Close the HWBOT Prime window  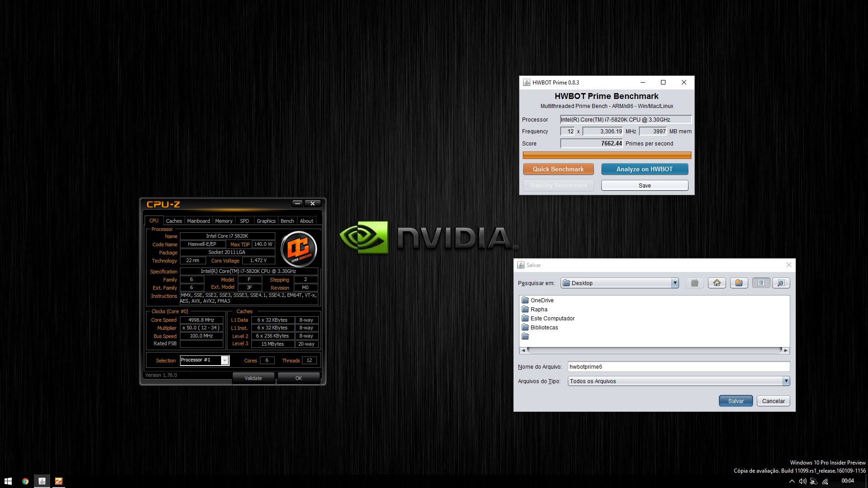(684, 82)
